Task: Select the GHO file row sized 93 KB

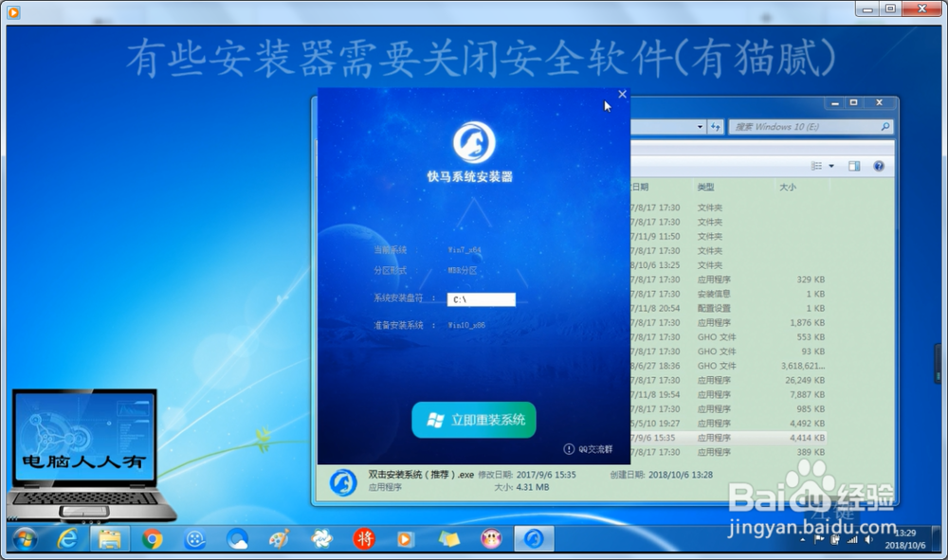Action: [728, 351]
